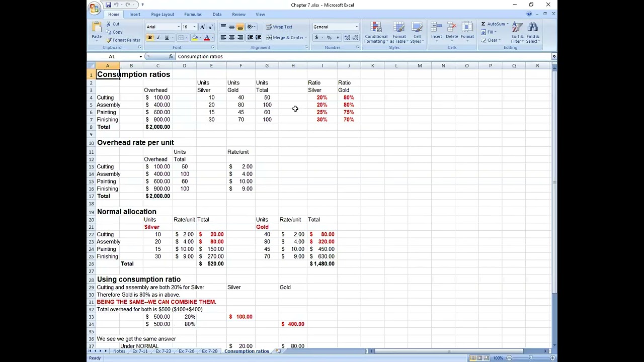The image size is (644, 362).
Task: Increase font size with Grow Font
Action: coord(202,27)
